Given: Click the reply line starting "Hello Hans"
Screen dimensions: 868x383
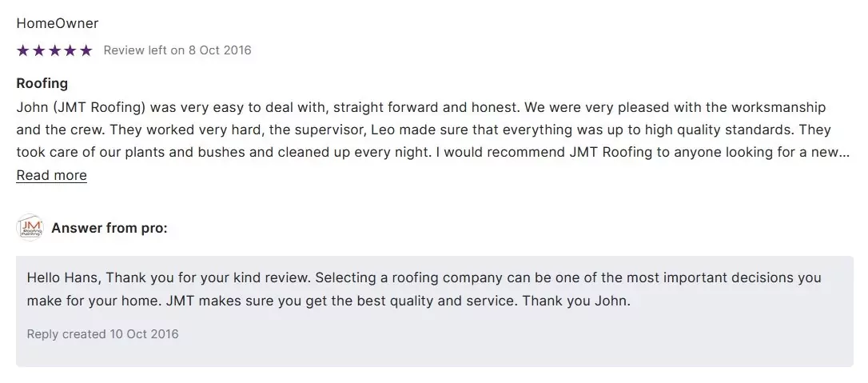Looking at the screenshot, I should point(424,278).
